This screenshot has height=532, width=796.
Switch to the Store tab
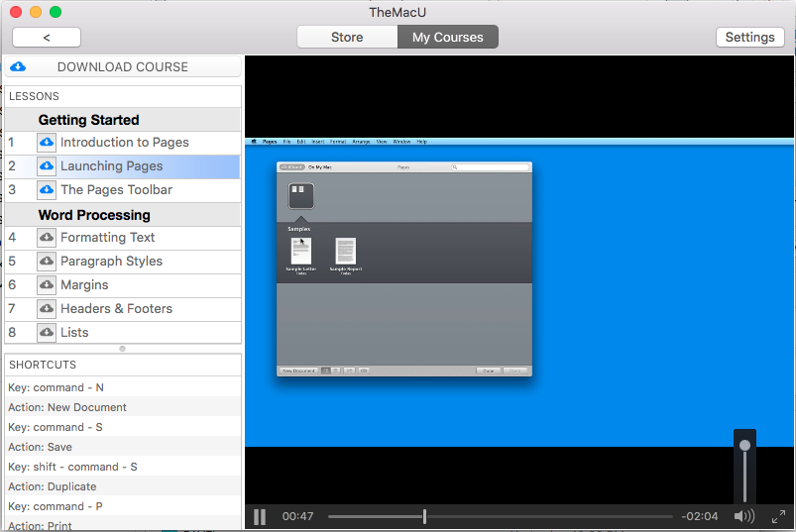[x=347, y=37]
